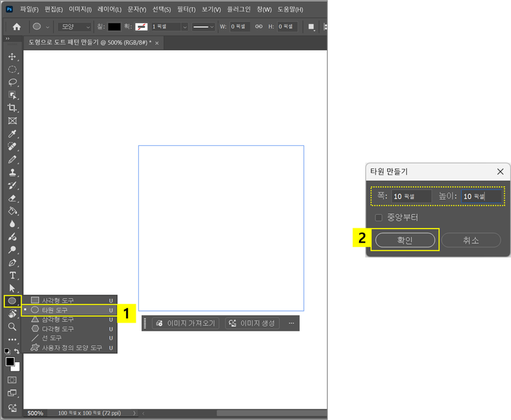This screenshot has height=420, width=511.
Task: Open the 파일(F) menu
Action: [29, 10]
